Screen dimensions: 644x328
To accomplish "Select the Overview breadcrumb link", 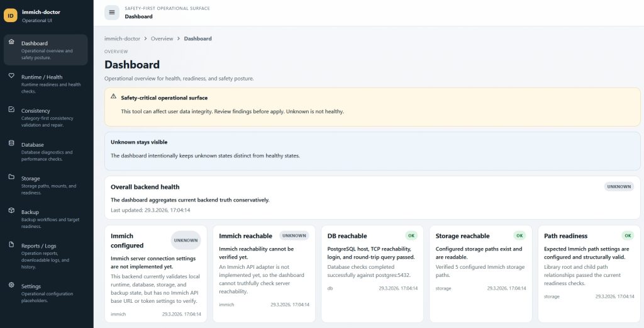I will click(162, 38).
